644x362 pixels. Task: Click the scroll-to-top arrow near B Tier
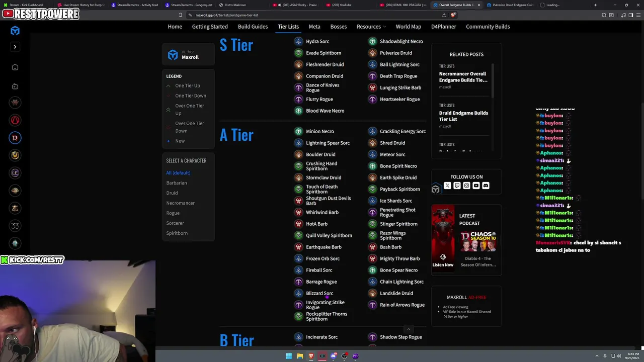point(409,329)
